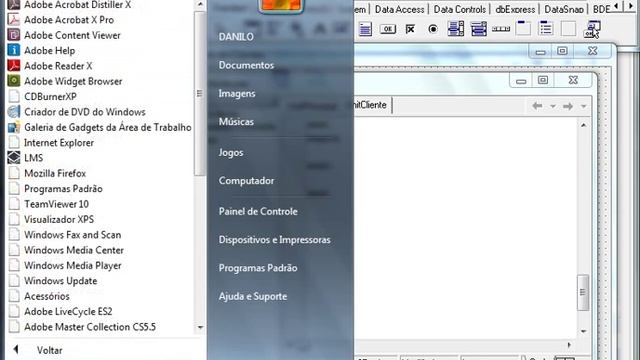Open Documentos from Start menu
Screen dimensions: 640x360
[x=246, y=65]
